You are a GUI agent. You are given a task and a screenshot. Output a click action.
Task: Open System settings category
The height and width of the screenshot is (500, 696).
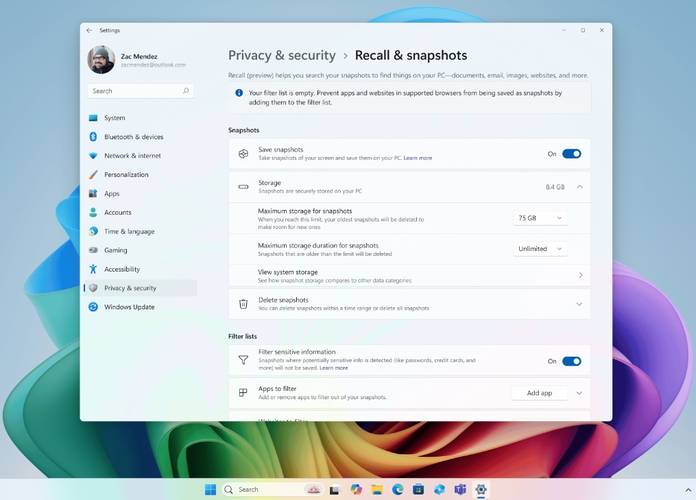click(x=140, y=118)
